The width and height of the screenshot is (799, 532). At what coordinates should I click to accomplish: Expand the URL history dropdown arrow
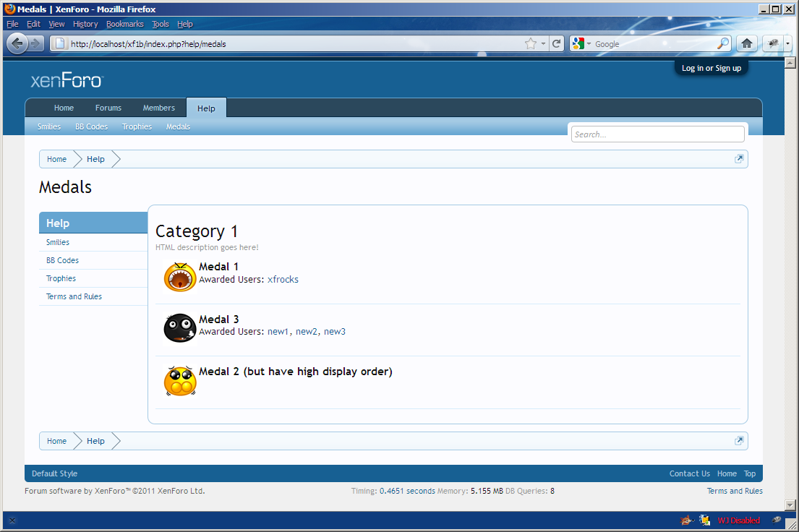point(543,43)
